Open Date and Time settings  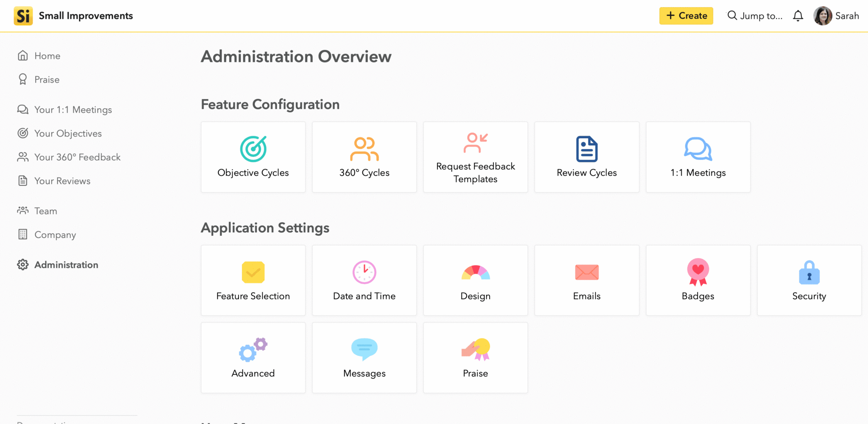pyautogui.click(x=364, y=280)
